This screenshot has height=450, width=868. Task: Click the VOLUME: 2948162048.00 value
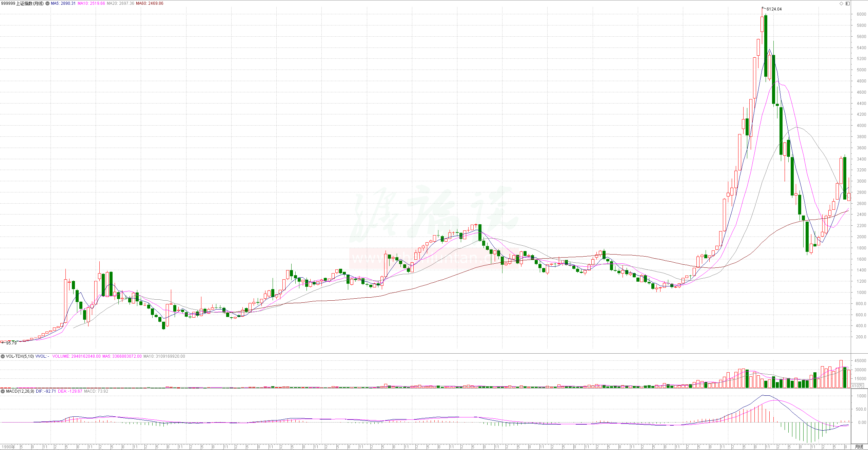click(x=76, y=356)
